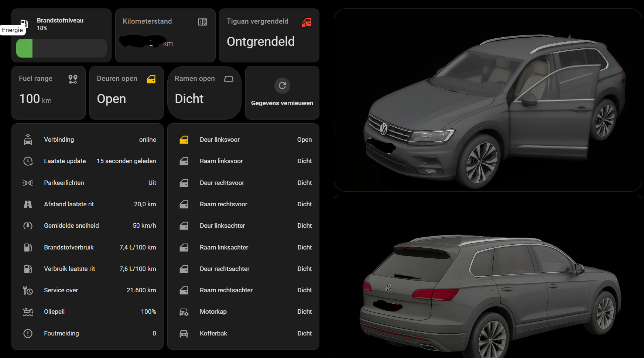Click the 'Deur rechtsvoor' label
The height and width of the screenshot is (358, 644).
coord(222,183)
